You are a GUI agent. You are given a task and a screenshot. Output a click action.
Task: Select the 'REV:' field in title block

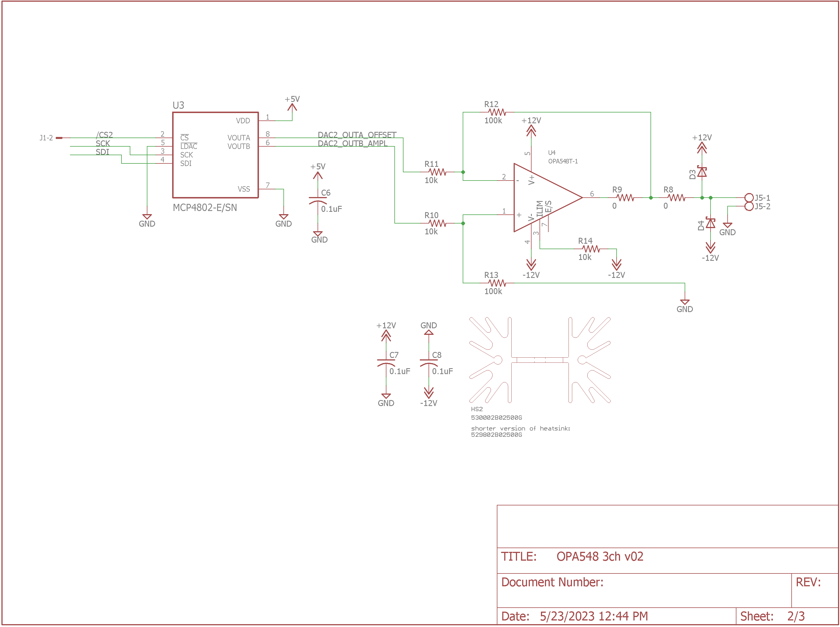point(808,582)
